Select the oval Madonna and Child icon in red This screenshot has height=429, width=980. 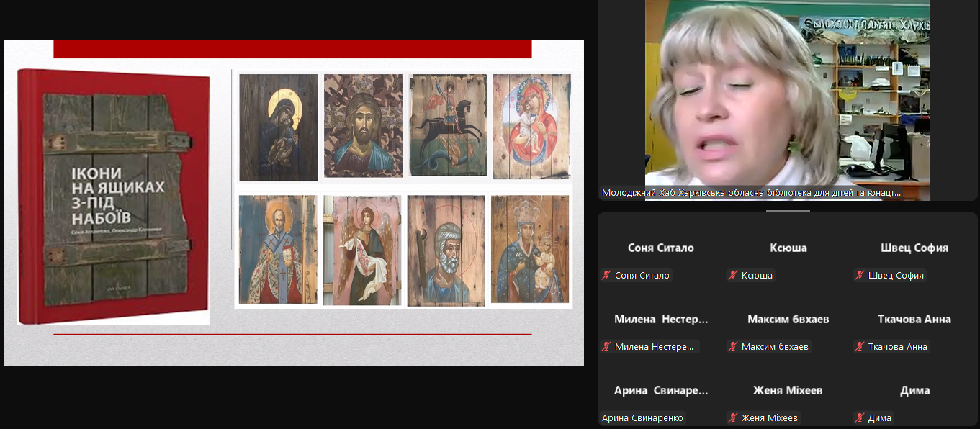tap(532, 126)
